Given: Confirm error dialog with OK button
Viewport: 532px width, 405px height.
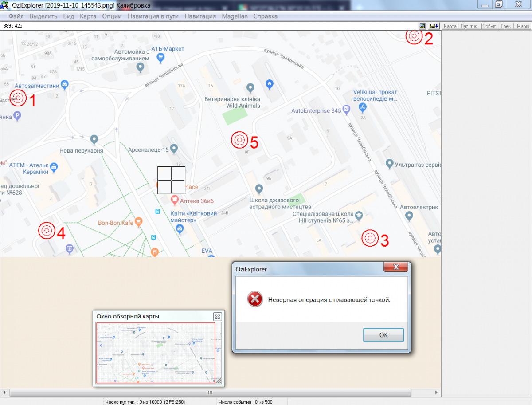Looking at the screenshot, I should [x=383, y=335].
